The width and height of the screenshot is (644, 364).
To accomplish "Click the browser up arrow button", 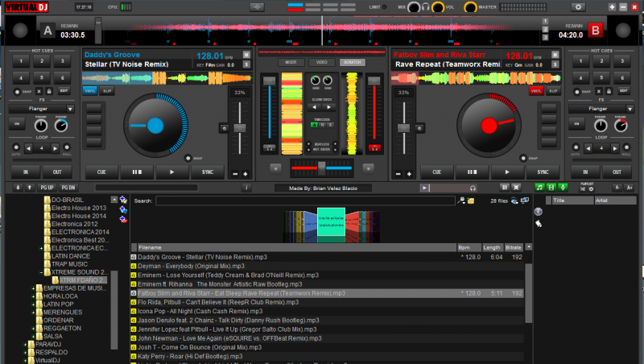I will click(x=29, y=188).
